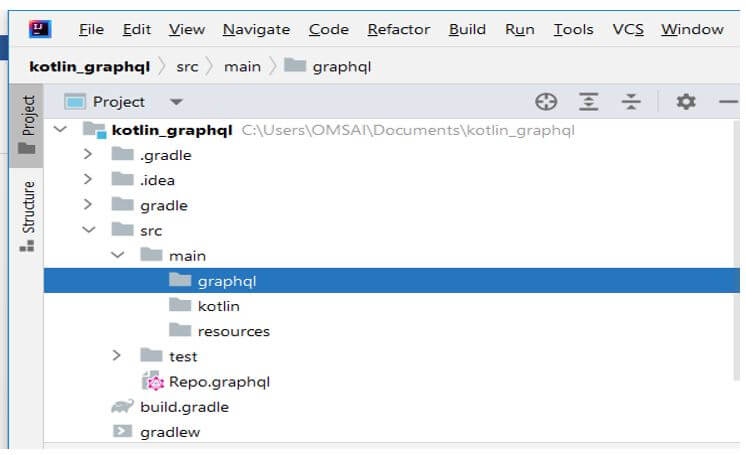
Task: Collapse the src folder
Action: tap(88, 230)
